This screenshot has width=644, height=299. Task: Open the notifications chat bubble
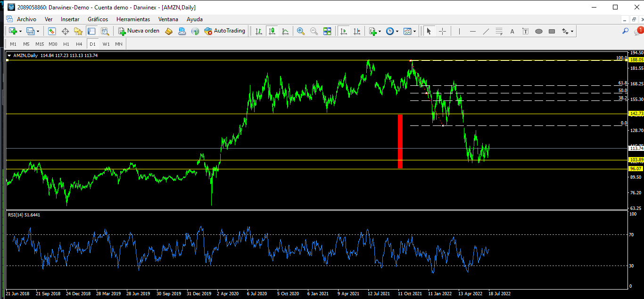[x=639, y=31]
